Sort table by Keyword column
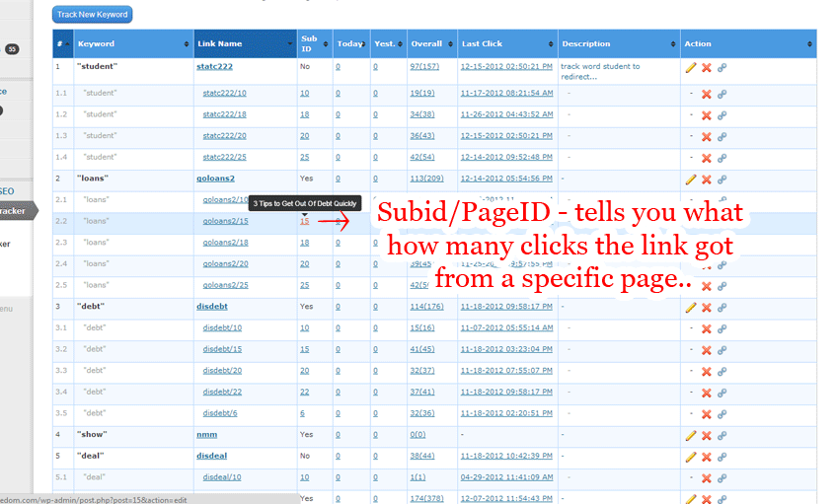This screenshot has width=836, height=504. pyautogui.click(x=133, y=43)
